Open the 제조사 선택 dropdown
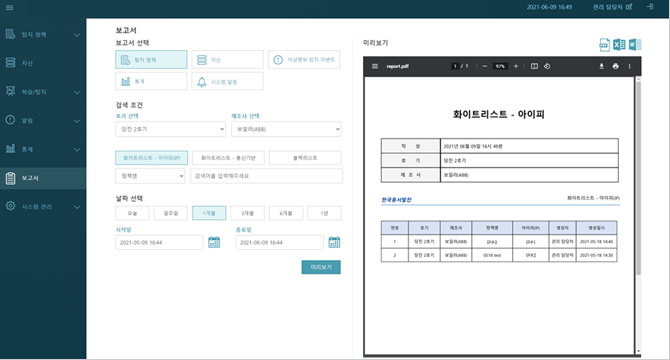 point(286,129)
